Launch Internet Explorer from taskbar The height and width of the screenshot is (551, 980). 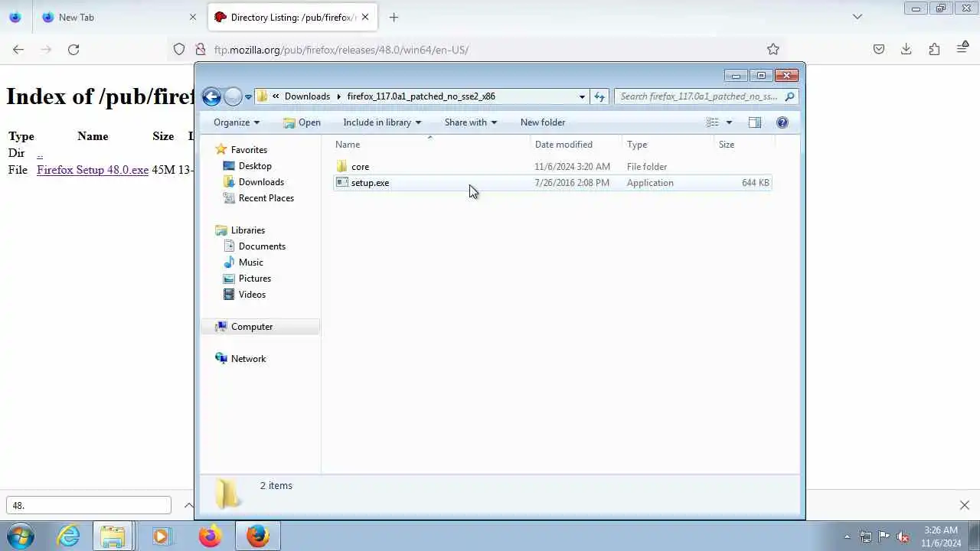tap(69, 536)
